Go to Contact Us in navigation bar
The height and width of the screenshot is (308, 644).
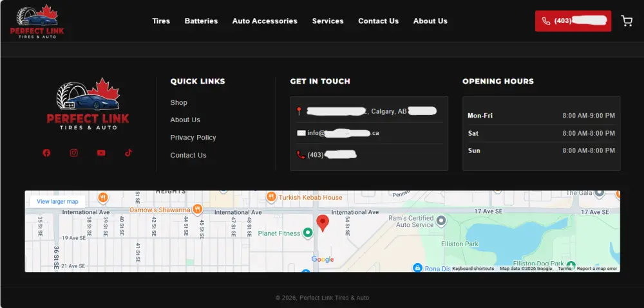[378, 21]
